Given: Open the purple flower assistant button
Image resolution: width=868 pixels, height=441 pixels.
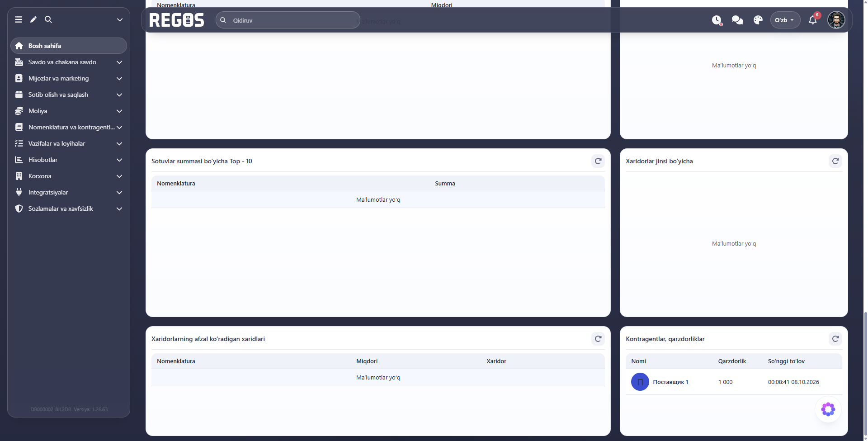Looking at the screenshot, I should click(828, 409).
